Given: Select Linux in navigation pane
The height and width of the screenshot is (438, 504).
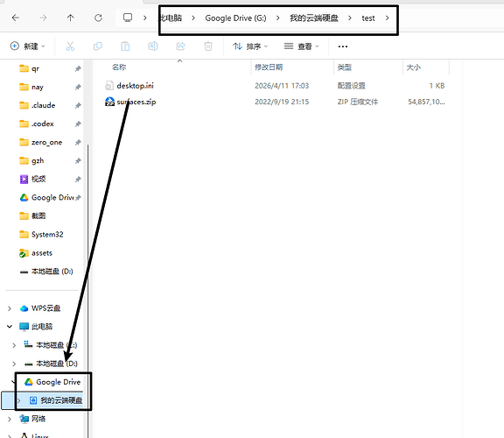Looking at the screenshot, I should click(40, 435).
